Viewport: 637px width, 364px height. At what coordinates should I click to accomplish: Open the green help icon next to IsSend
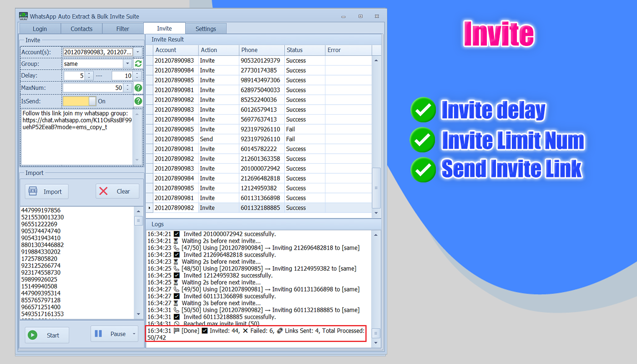(138, 101)
